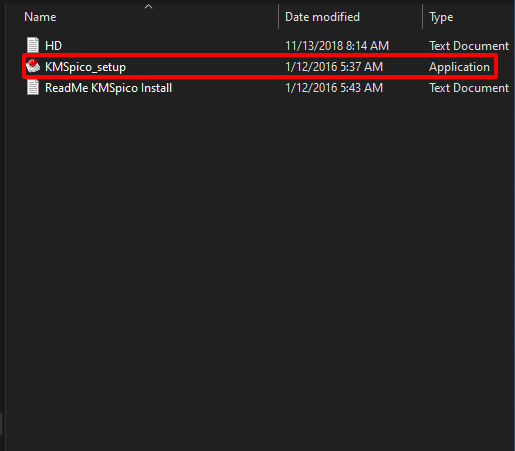The height and width of the screenshot is (451, 515).
Task: Click the file name 'KMSpico_setup'
Action: [85, 67]
